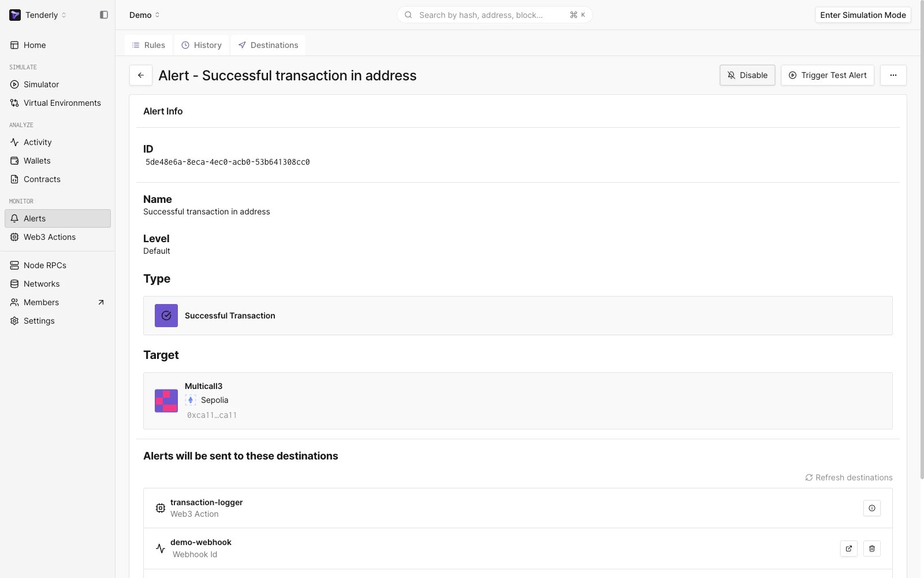Screen dimensions: 924x578
Task: Click Trigger Test Alert button
Action: (x=828, y=75)
